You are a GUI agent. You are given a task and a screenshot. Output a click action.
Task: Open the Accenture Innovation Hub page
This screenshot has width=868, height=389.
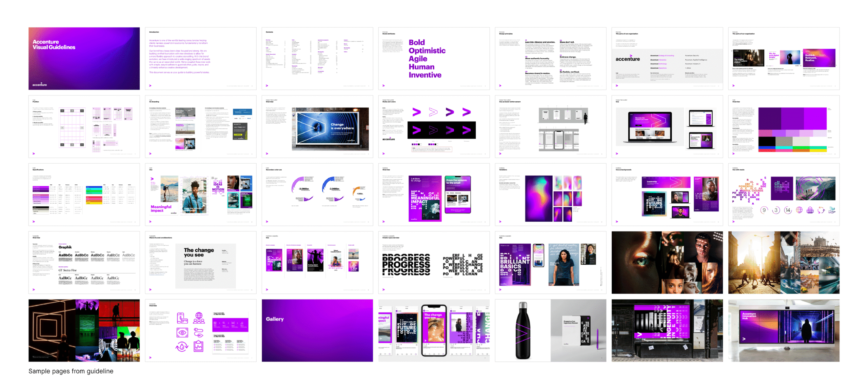coord(784,330)
